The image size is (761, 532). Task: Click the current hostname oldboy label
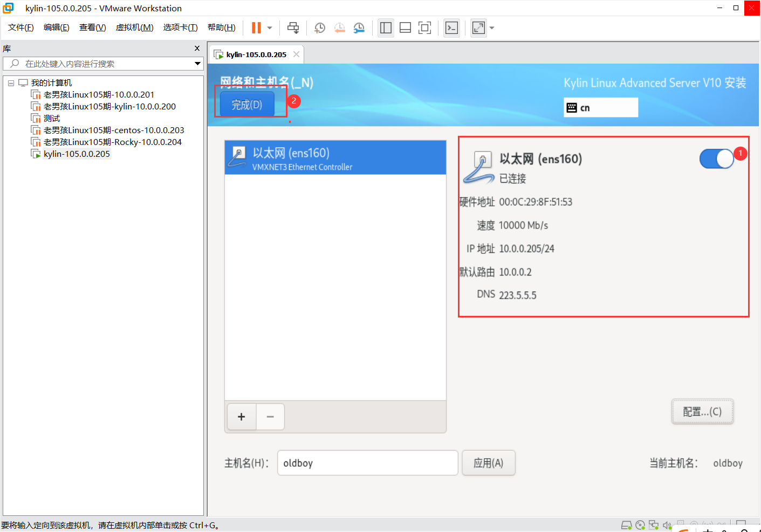[x=728, y=463]
